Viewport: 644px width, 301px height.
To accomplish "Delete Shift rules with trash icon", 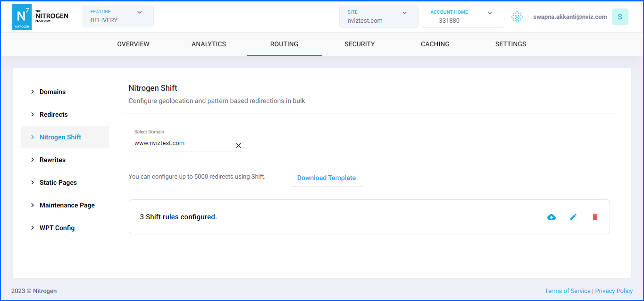I will pyautogui.click(x=595, y=217).
